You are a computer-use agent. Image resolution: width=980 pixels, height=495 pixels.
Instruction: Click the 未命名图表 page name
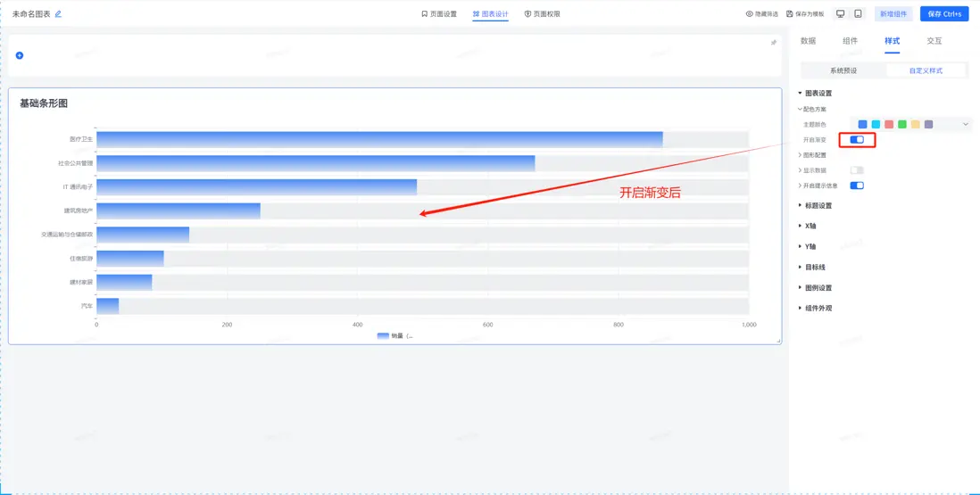pos(31,13)
